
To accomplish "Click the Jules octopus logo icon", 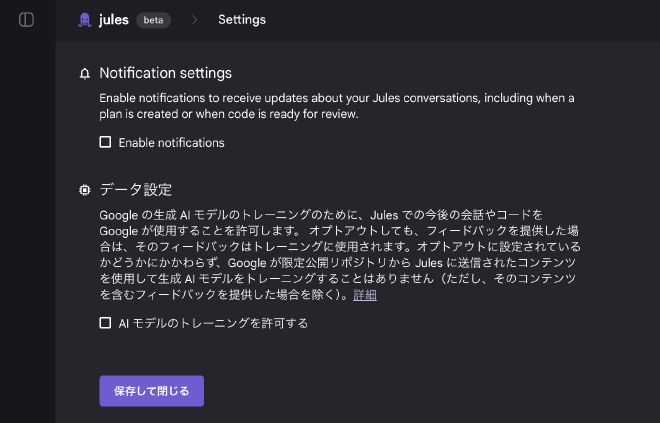I will click(85, 20).
